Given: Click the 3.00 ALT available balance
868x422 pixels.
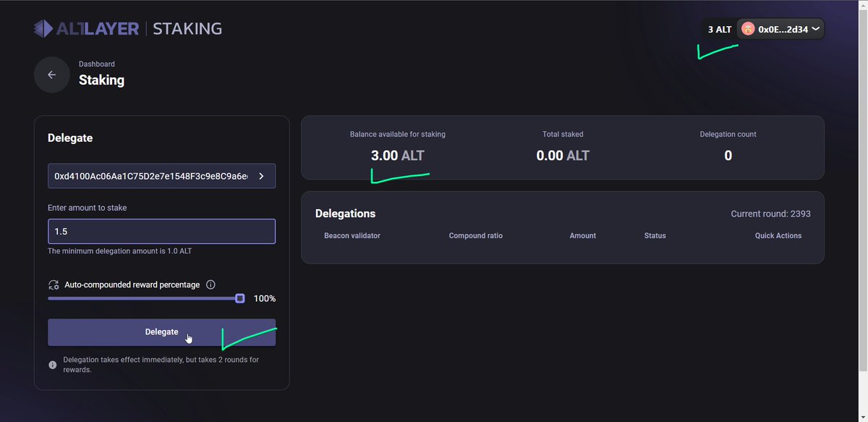Looking at the screenshot, I should tap(398, 156).
